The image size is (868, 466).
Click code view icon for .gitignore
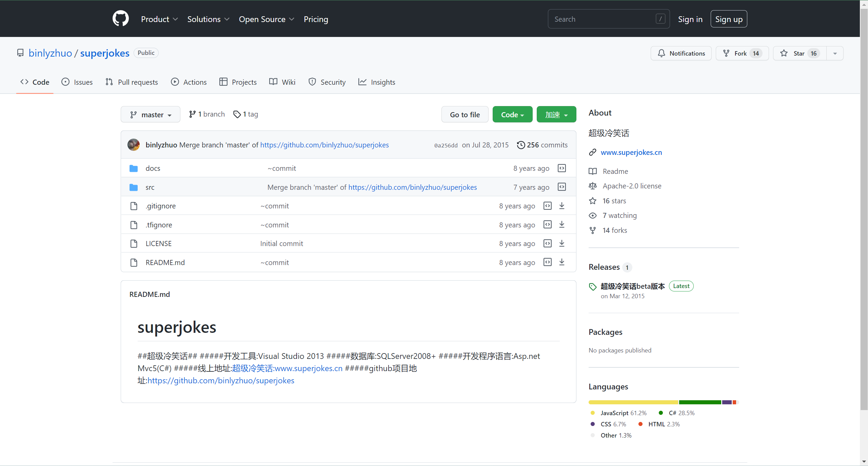point(548,206)
